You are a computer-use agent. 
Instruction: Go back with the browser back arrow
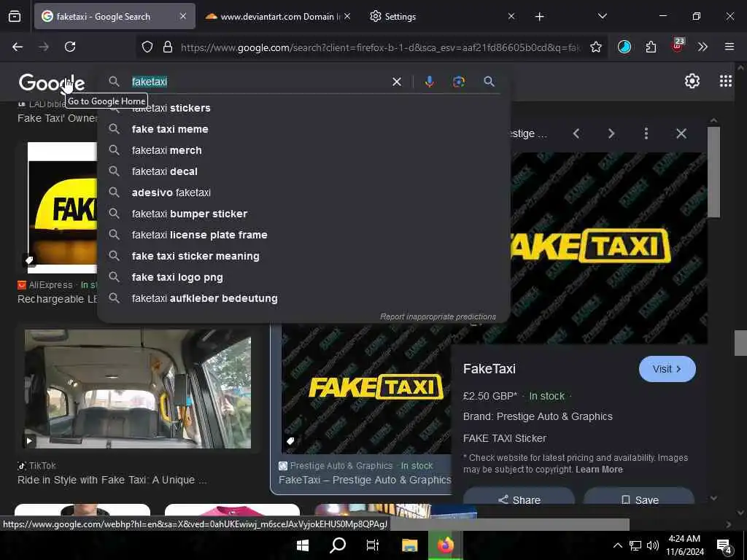pos(18,47)
